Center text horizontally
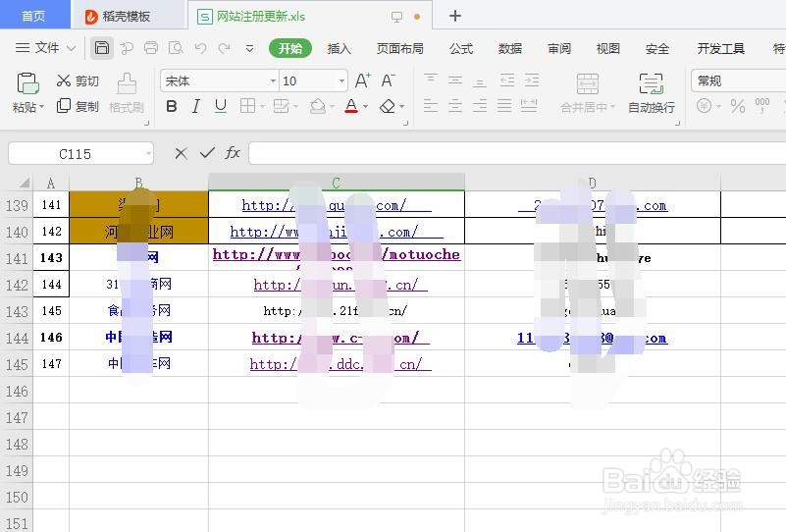Viewport: 786px width, 532px height. [x=455, y=106]
